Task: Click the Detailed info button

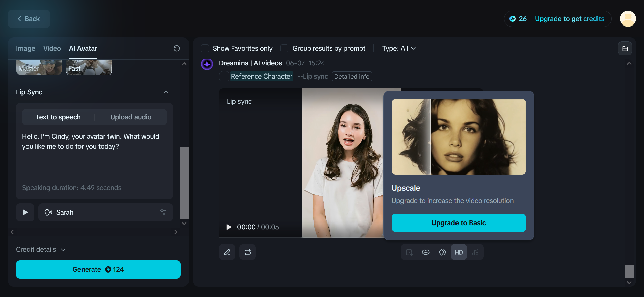Action: pyautogui.click(x=352, y=77)
